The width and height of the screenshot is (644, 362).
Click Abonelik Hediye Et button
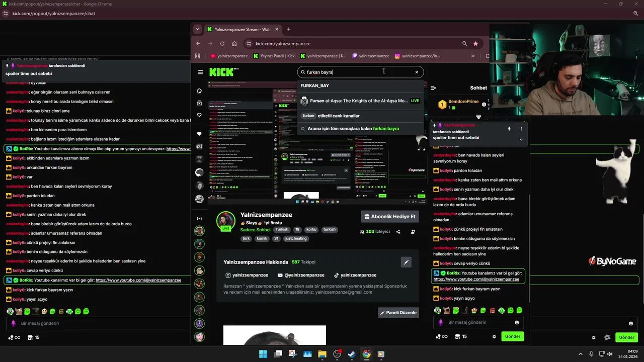coord(389,217)
